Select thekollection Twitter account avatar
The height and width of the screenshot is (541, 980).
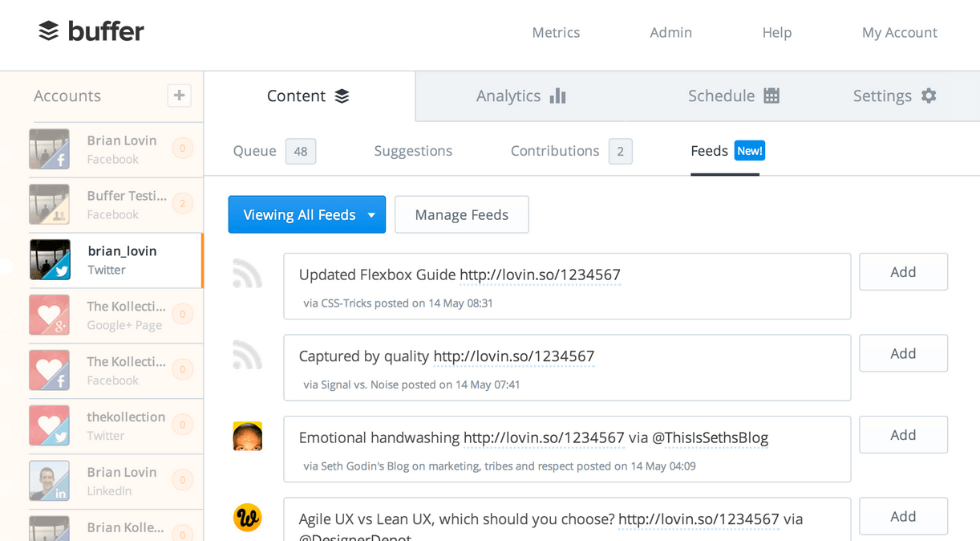(50, 426)
